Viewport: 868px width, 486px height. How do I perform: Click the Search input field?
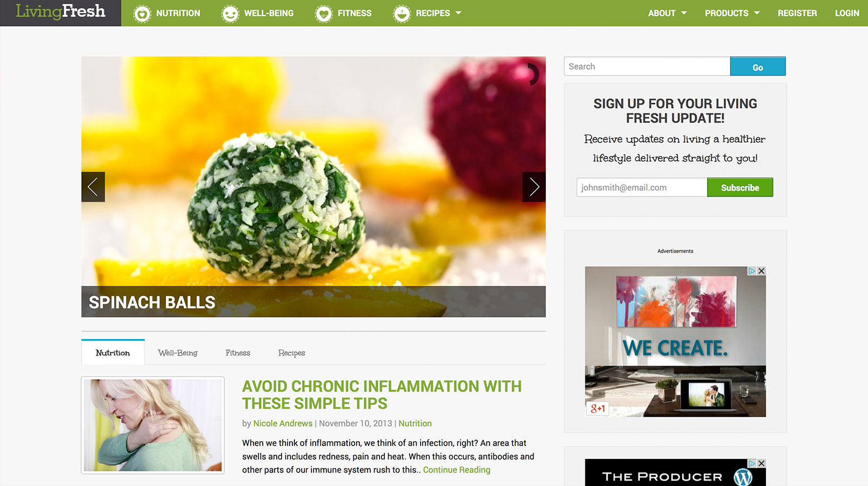tap(647, 66)
